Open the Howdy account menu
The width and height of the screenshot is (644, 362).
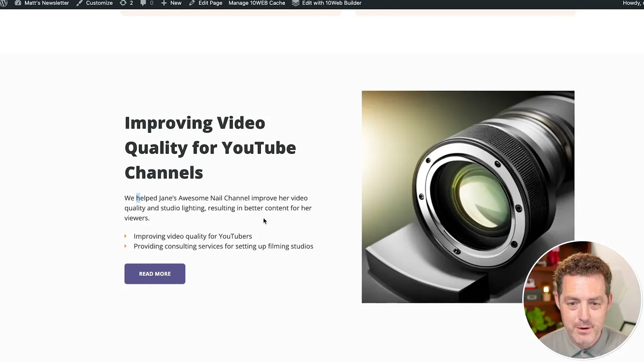tap(633, 3)
